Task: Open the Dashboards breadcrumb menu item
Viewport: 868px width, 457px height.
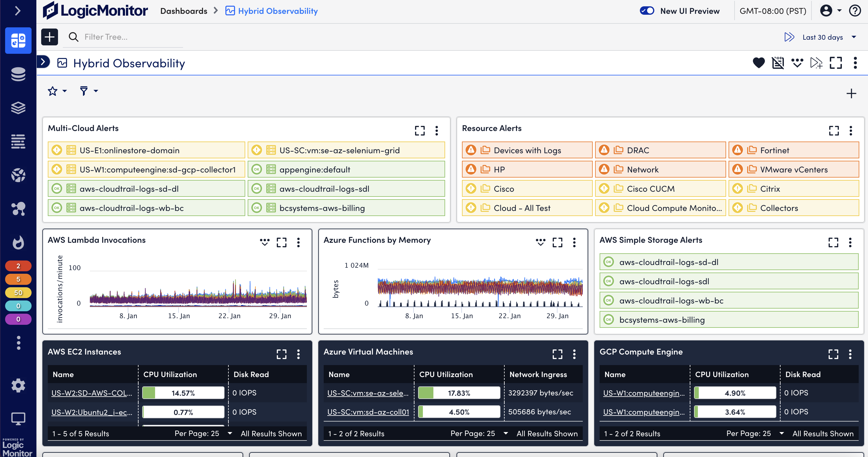Action: [x=183, y=11]
